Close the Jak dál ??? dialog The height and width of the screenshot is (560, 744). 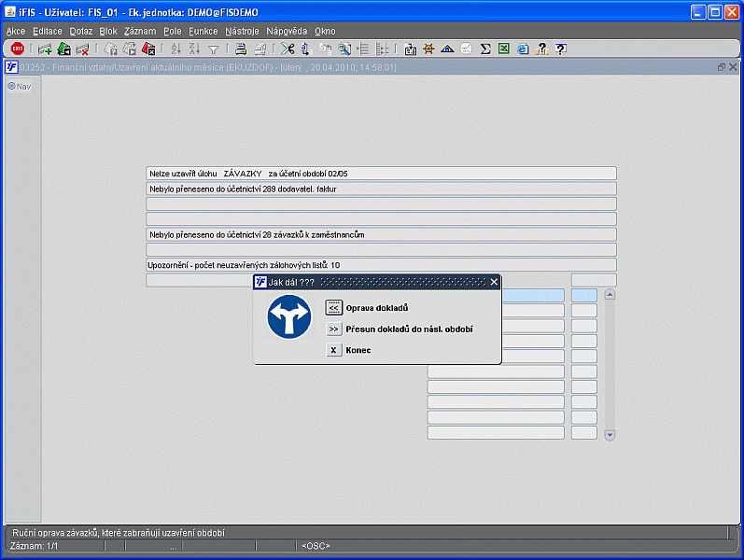click(494, 282)
